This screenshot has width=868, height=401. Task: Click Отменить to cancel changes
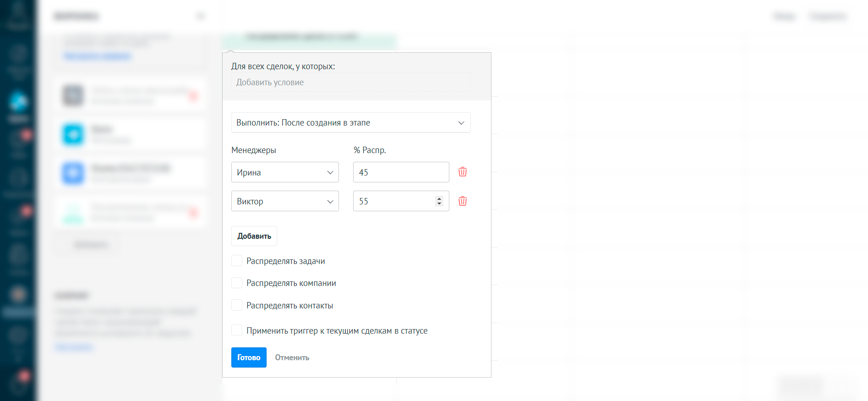(x=292, y=357)
